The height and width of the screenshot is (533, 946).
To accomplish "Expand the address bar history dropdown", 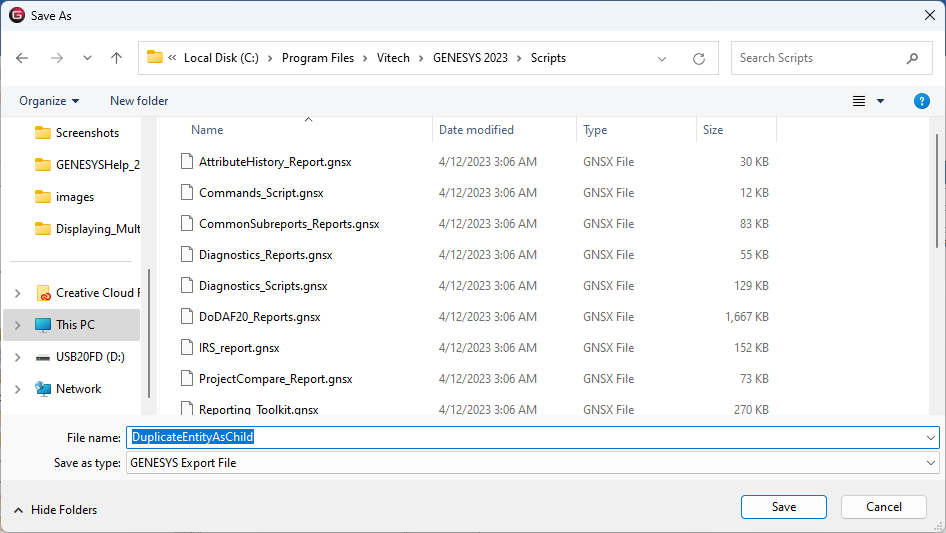I will click(662, 58).
